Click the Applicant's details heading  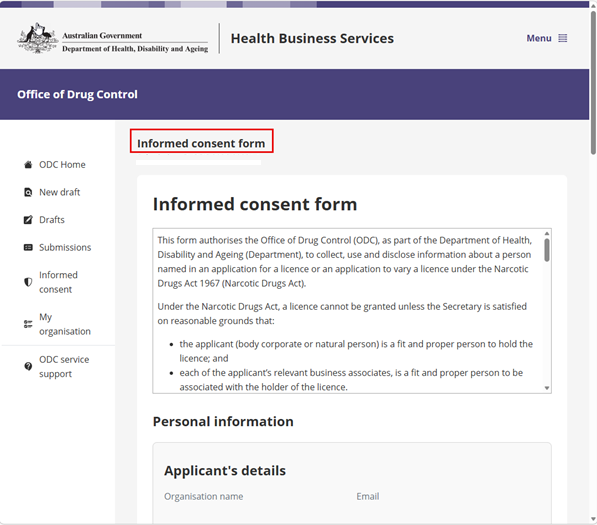[x=225, y=471]
